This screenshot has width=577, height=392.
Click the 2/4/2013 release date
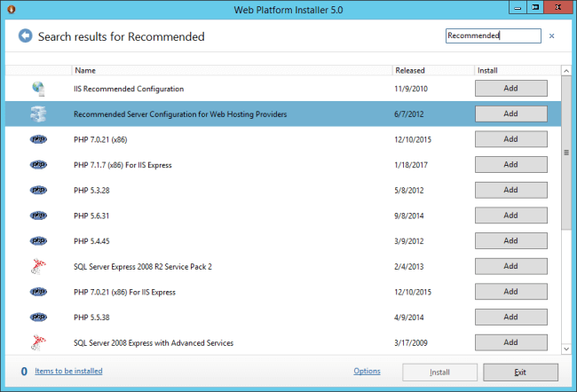pos(409,266)
